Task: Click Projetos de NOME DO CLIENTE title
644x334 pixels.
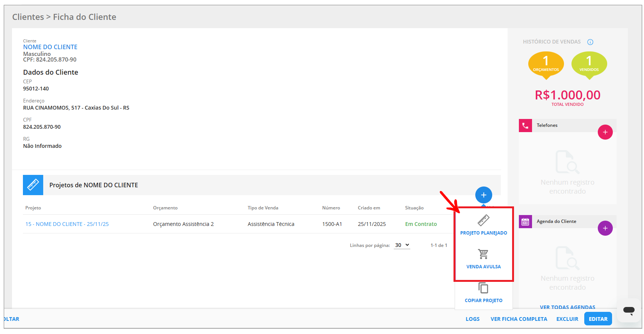Action: tap(94, 185)
